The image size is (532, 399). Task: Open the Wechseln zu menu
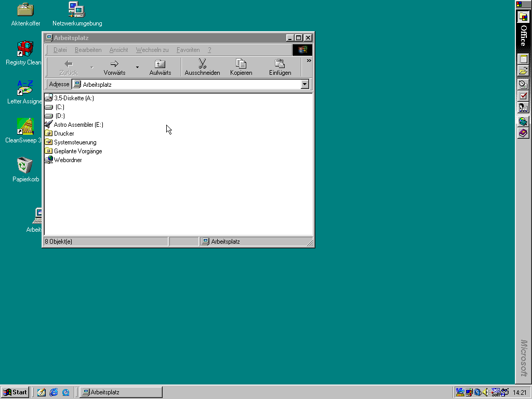point(152,50)
